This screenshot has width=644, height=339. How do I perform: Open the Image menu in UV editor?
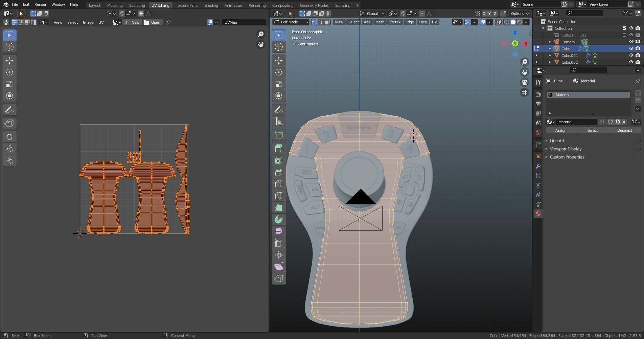[x=88, y=22]
